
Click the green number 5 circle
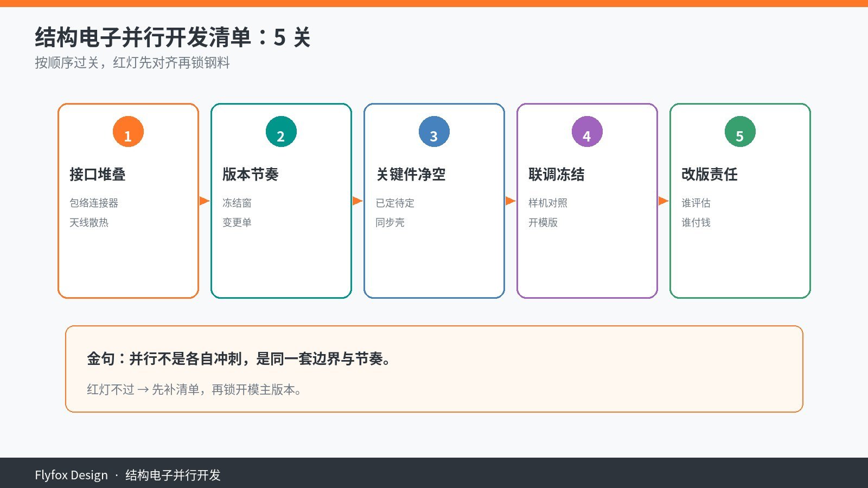[x=740, y=132]
